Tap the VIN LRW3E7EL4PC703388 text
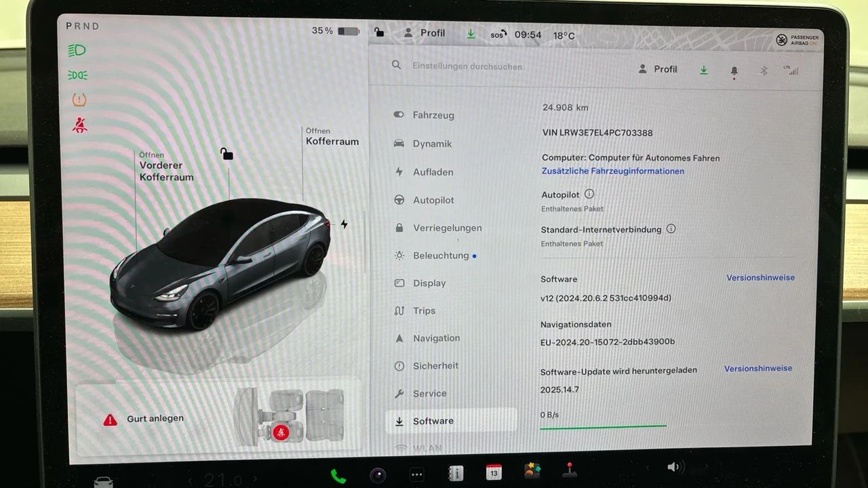868x488 pixels. (x=597, y=133)
